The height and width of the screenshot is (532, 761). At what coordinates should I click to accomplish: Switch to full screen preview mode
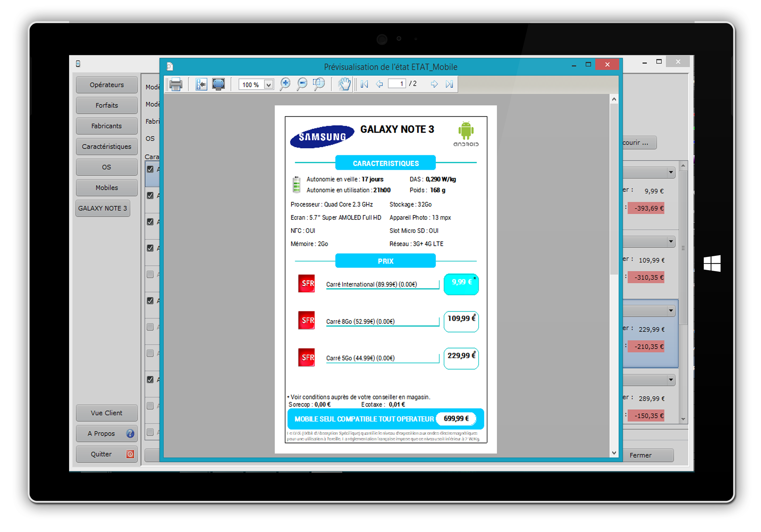pos(219,84)
